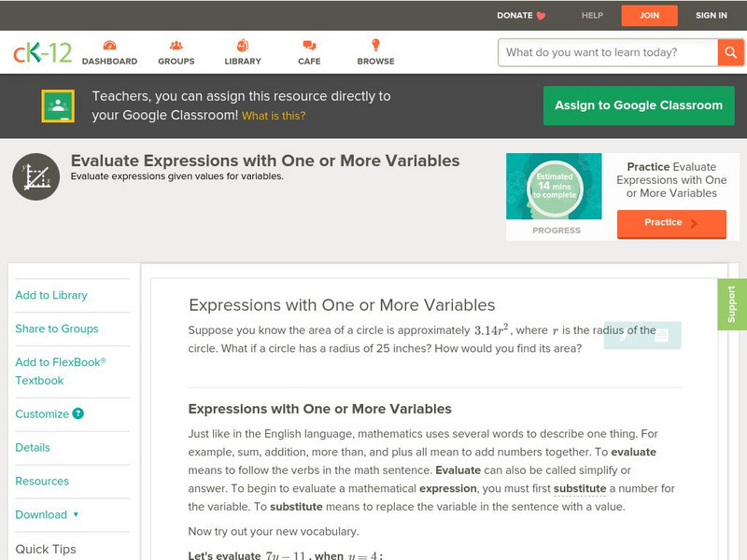Open the Dashboard from the top navigation

click(x=111, y=43)
